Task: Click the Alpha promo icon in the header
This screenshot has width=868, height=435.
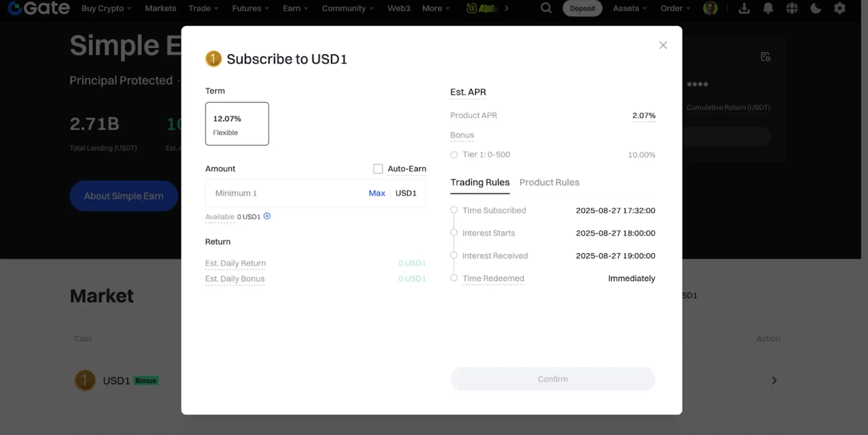Action: (471, 8)
